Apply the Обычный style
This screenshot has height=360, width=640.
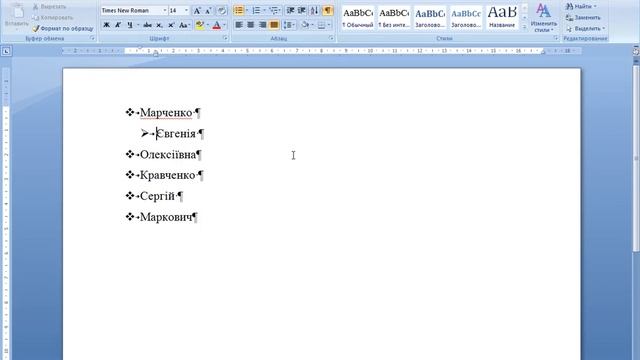(x=358, y=18)
